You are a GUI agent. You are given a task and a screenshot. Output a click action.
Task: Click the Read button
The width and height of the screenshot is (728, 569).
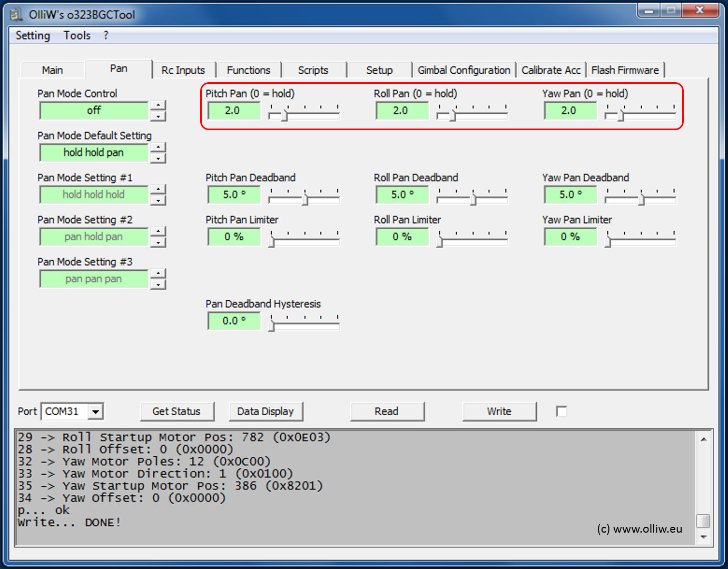tap(387, 411)
